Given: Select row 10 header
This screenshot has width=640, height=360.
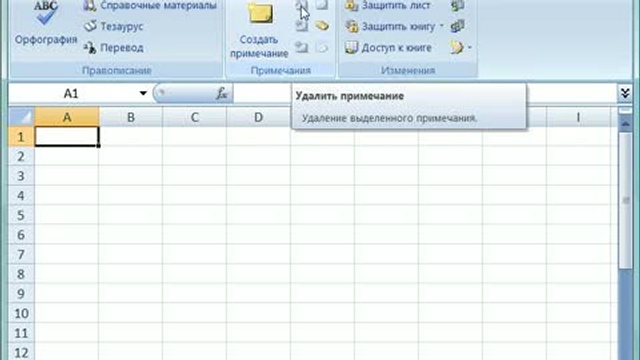Looking at the screenshot, I should point(21,313).
